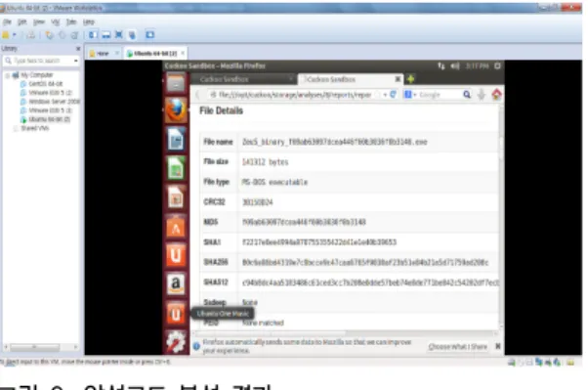Close the active Cuckoo Sandbox Firefox tab
The height and width of the screenshot is (390, 588).
pyautogui.click(x=398, y=79)
